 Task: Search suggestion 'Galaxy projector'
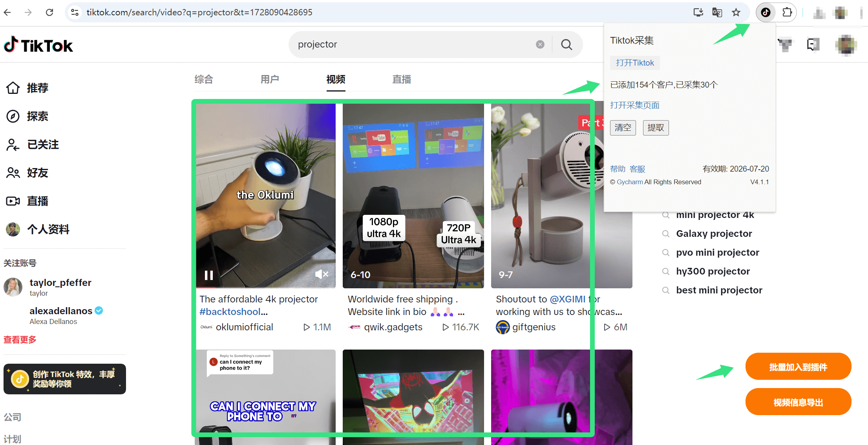714,234
